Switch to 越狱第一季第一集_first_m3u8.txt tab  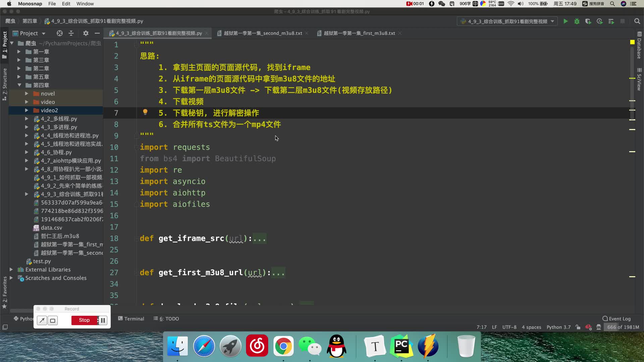(x=359, y=33)
